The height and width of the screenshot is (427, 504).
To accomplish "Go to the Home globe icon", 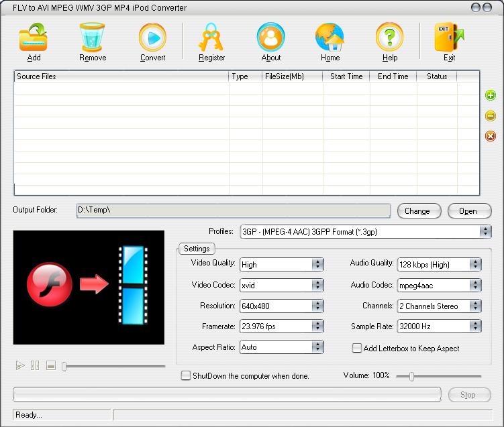I will coord(330,38).
